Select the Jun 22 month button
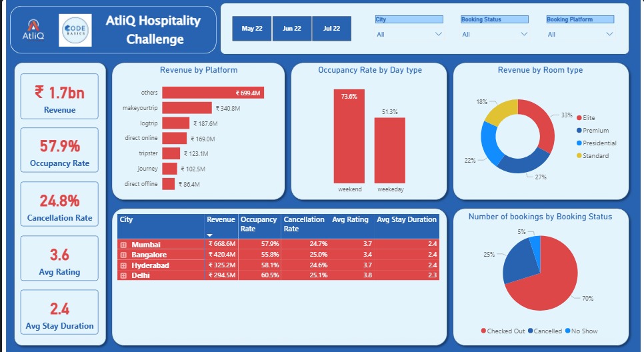The height and width of the screenshot is (352, 644). click(291, 29)
